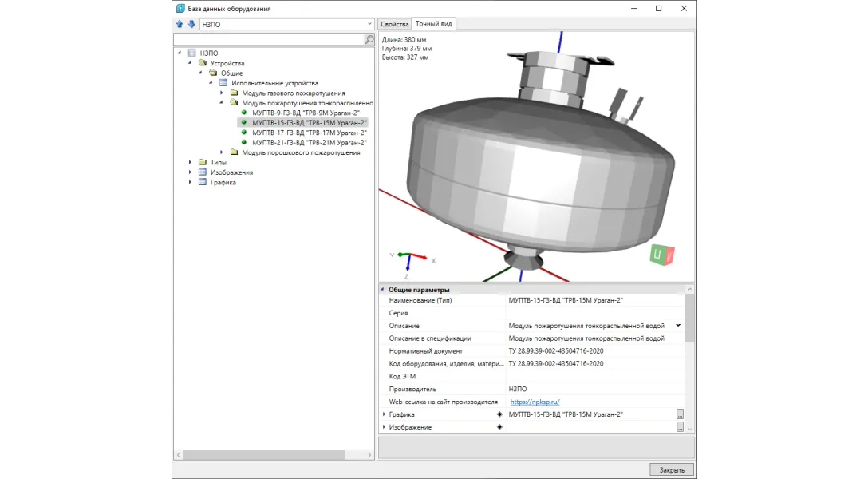Click the blue down arrow icon

pyautogui.click(x=191, y=25)
